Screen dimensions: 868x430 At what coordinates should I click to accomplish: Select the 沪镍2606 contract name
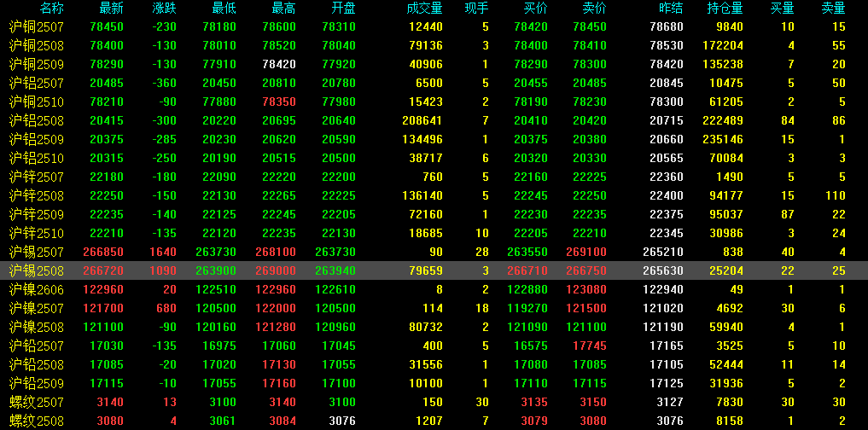click(x=37, y=289)
